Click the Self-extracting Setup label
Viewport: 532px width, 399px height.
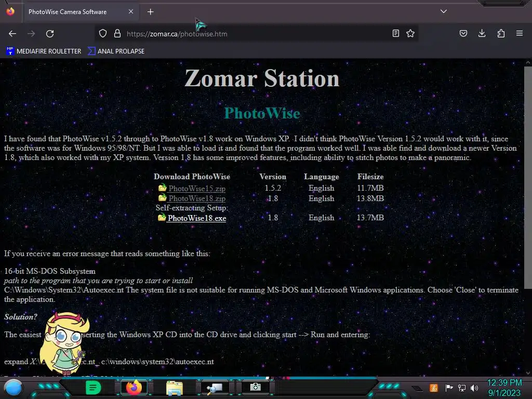(x=192, y=208)
